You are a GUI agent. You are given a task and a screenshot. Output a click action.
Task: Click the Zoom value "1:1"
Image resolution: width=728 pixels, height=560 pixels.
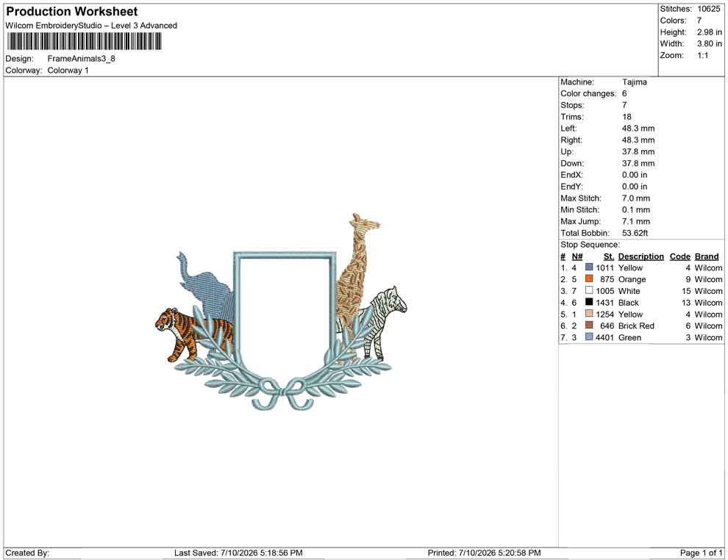point(702,55)
